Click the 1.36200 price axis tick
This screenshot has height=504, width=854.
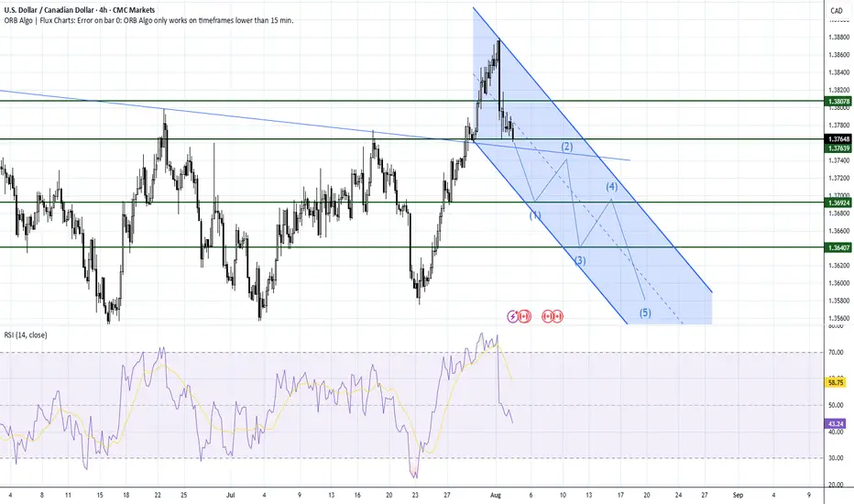pyautogui.click(x=838, y=266)
